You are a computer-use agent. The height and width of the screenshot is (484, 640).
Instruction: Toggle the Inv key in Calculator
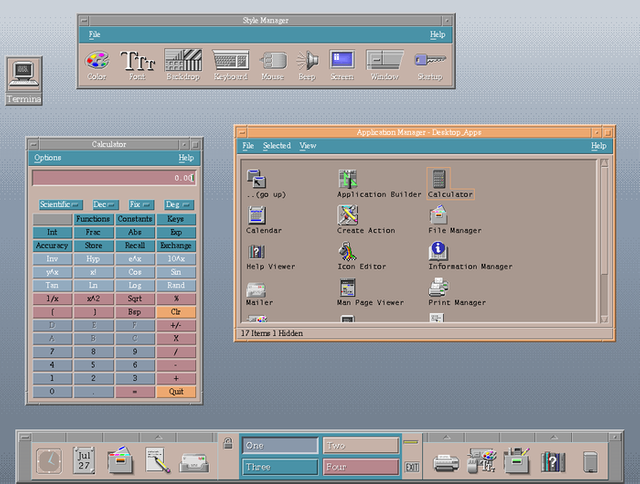tap(52, 259)
